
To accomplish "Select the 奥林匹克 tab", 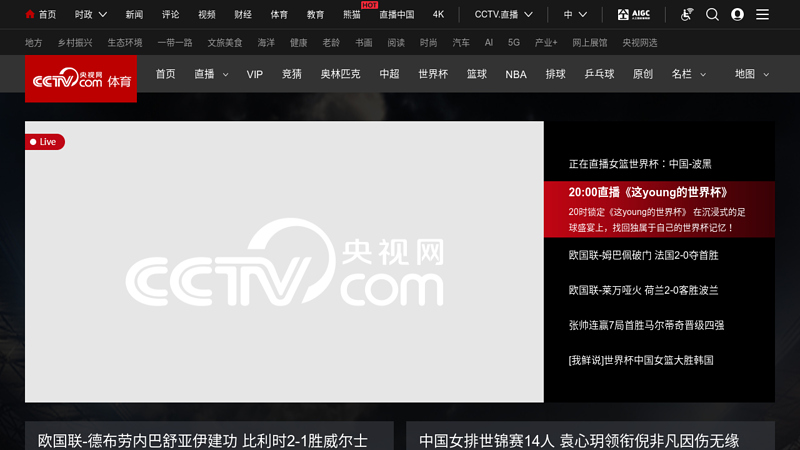I will coord(340,74).
